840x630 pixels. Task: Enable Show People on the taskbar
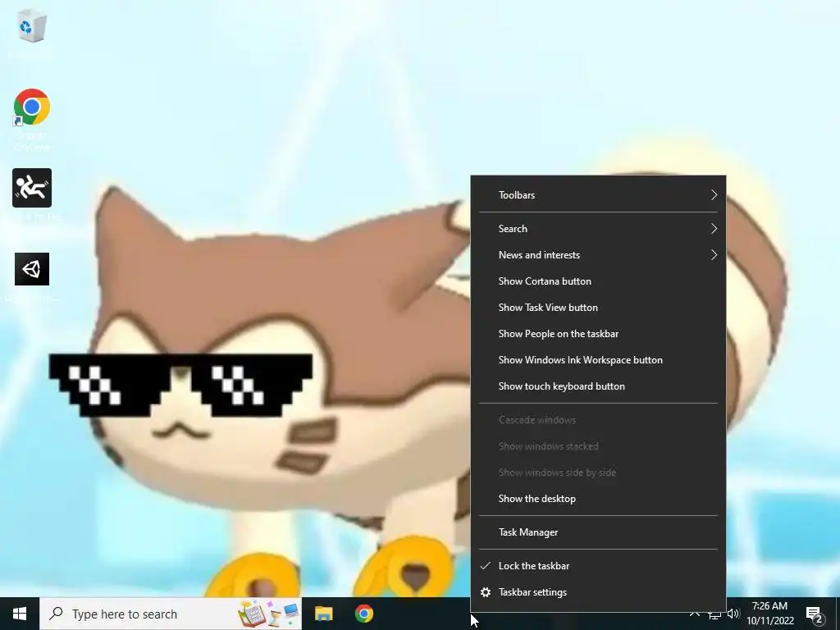598,334
